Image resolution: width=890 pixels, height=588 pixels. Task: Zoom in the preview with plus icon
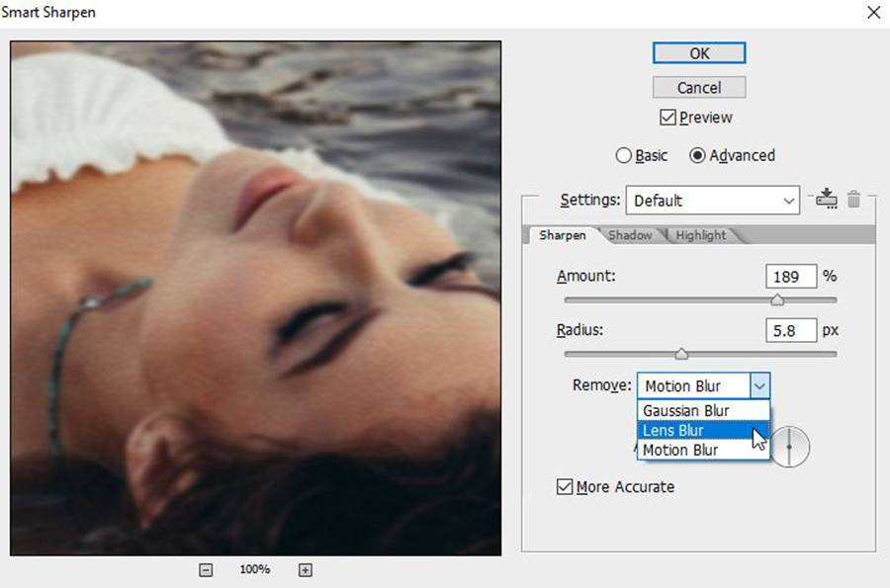coord(306,570)
